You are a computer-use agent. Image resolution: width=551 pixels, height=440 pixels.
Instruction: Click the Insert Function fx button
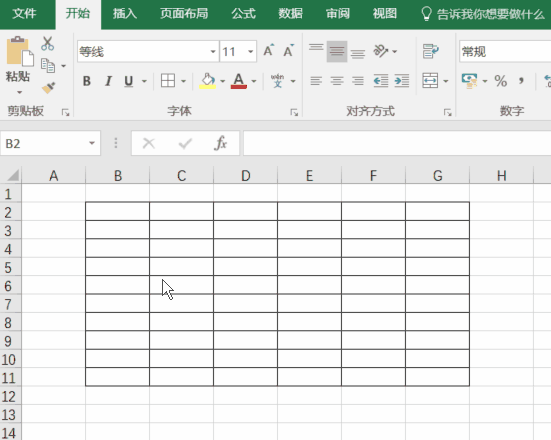pos(220,143)
